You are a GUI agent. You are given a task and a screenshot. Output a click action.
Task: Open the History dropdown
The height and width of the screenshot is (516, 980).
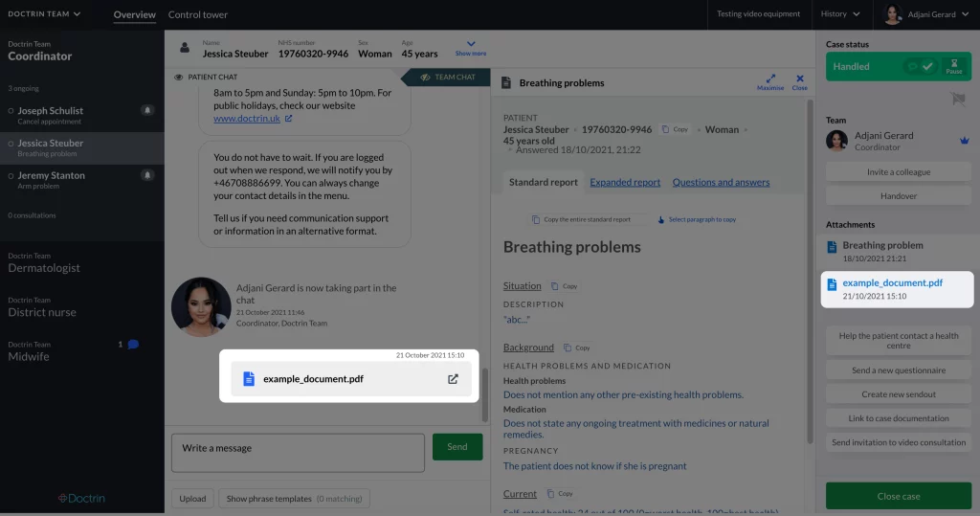[x=840, y=13]
